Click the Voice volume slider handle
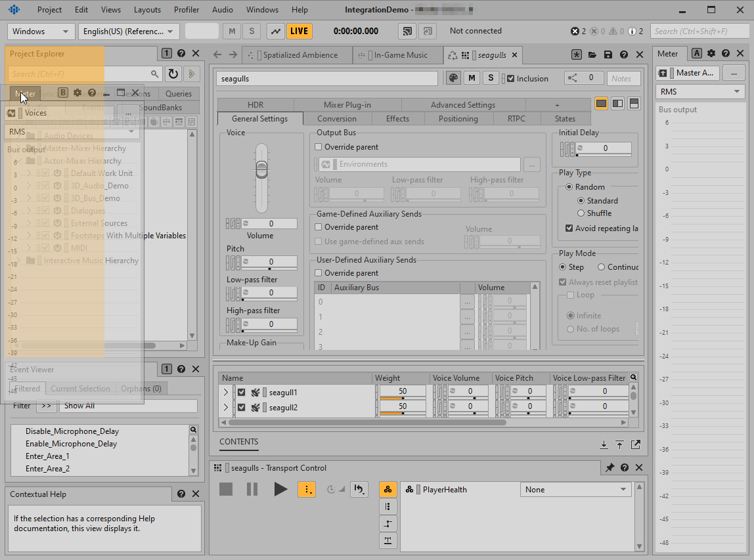Image resolution: width=754 pixels, height=560 pixels. pos(261,170)
